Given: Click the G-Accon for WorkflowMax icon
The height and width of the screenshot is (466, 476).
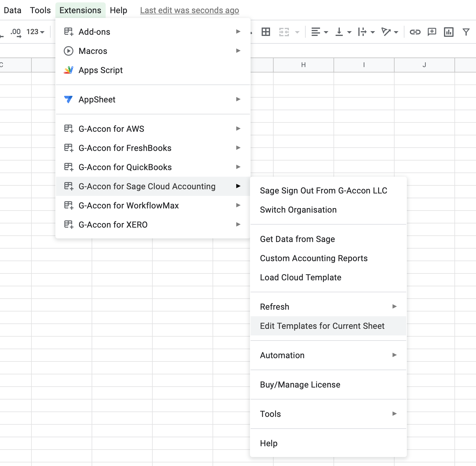Looking at the screenshot, I should point(69,205).
